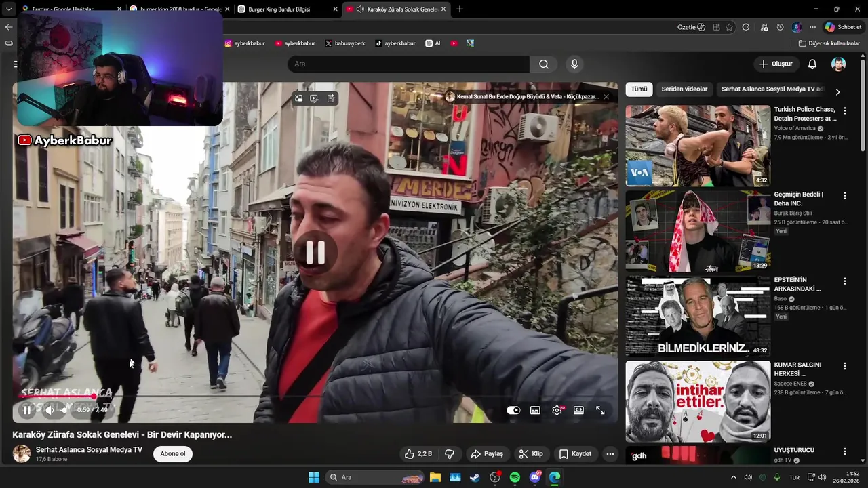The image size is (868, 488).
Task: Open Serhat Aslanca Sosyal Medya TV channel name
Action: [x=89, y=449]
